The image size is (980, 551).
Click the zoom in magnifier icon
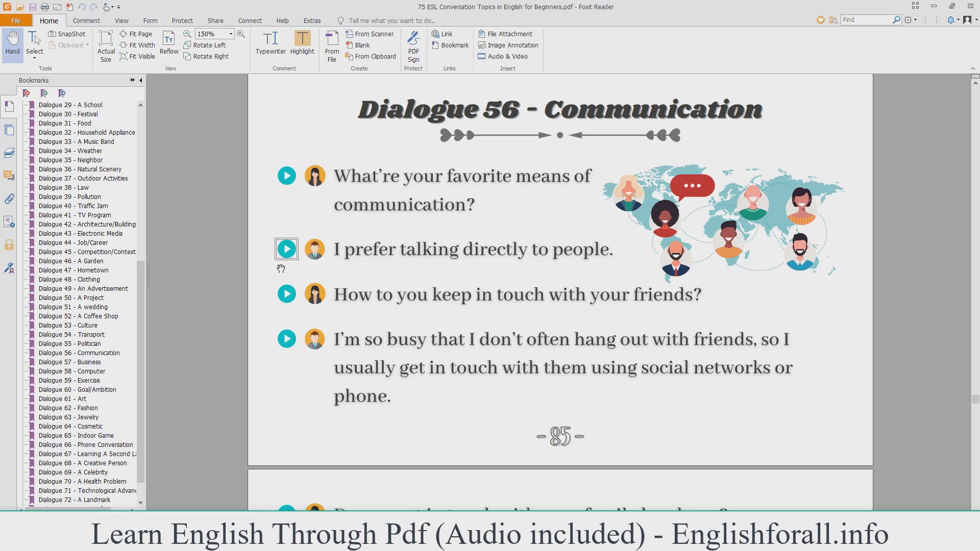(241, 34)
